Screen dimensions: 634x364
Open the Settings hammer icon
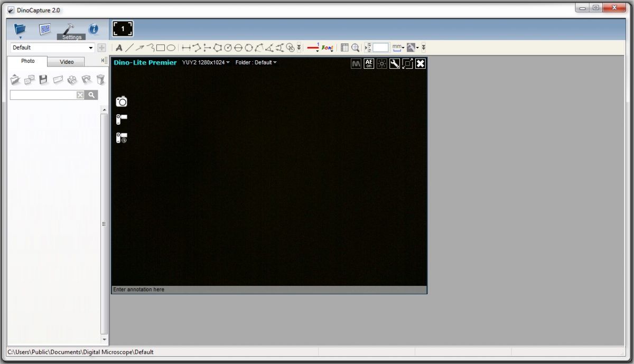click(x=69, y=30)
